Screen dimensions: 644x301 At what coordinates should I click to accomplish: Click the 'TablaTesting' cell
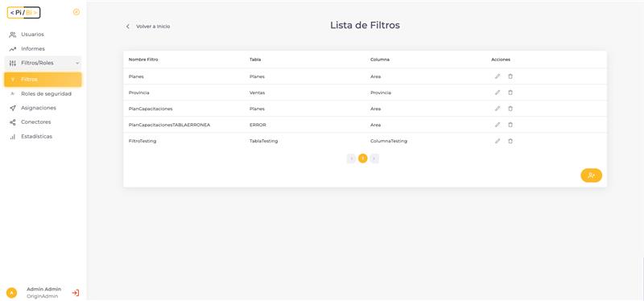click(x=264, y=141)
